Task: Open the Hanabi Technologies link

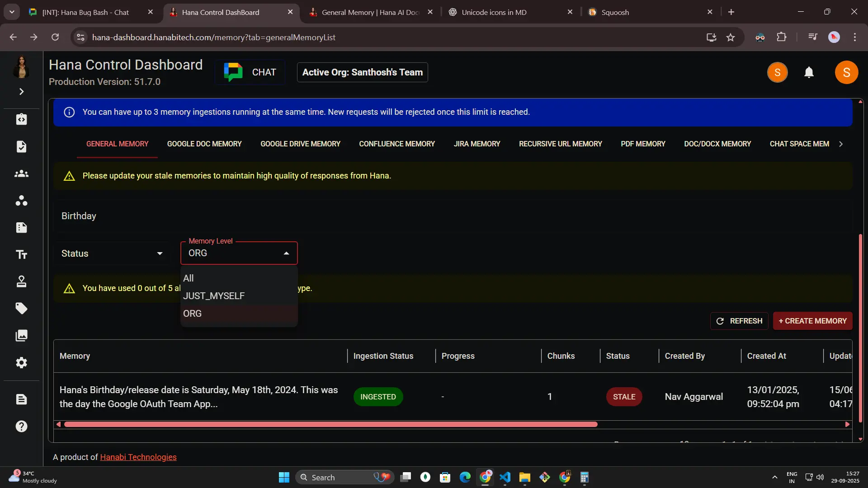Action: (138, 457)
